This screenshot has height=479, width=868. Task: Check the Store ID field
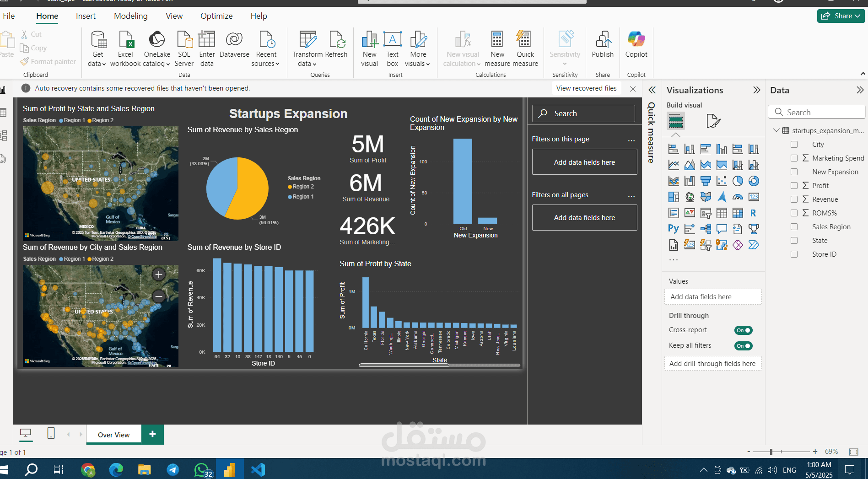pos(794,254)
